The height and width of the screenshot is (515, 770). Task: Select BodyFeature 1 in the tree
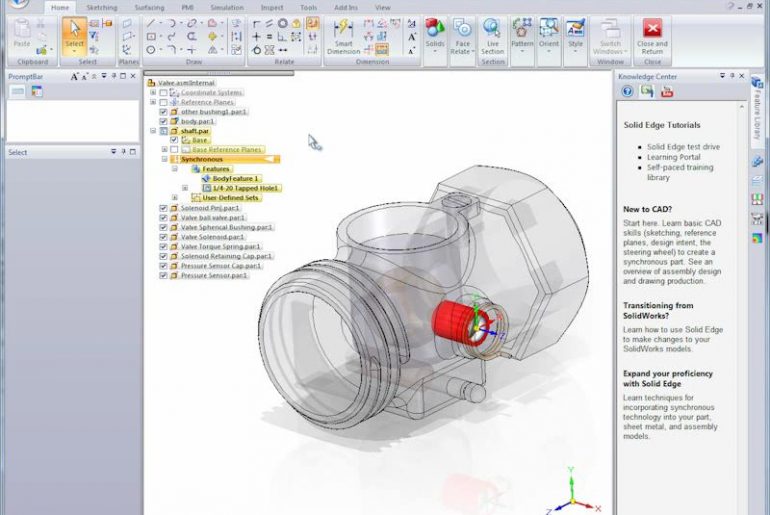[235, 178]
